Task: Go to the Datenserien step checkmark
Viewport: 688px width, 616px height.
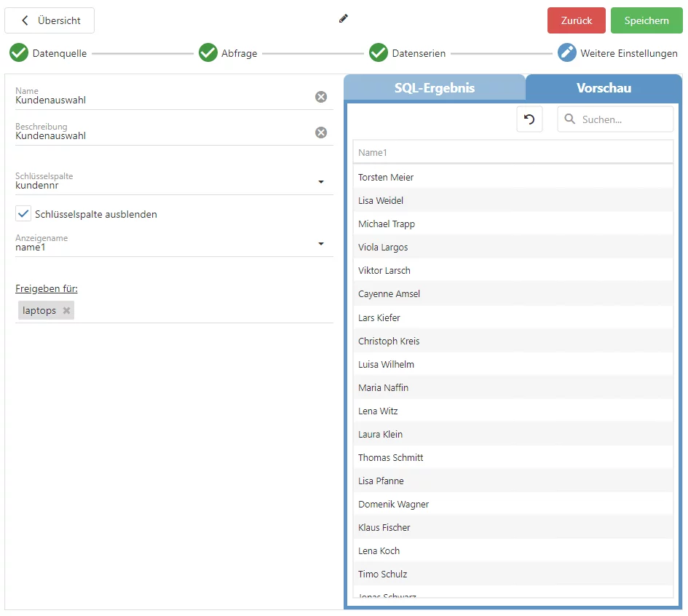Action: [378, 53]
